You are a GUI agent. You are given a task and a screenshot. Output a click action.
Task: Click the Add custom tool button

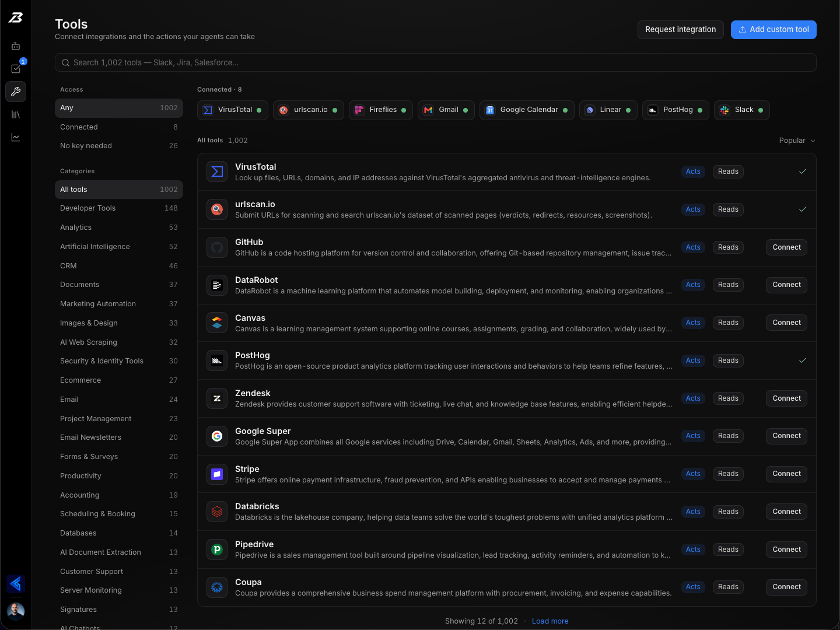[773, 30]
